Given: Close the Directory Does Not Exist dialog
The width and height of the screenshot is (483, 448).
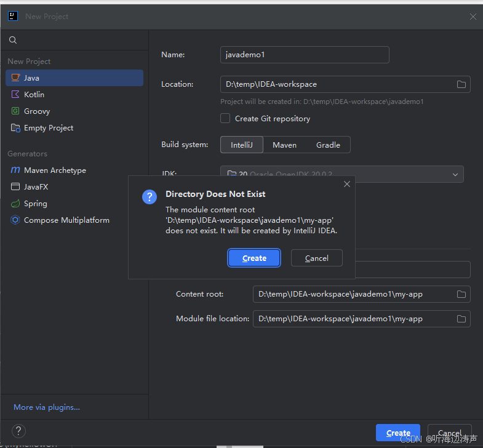Looking at the screenshot, I should click(347, 184).
